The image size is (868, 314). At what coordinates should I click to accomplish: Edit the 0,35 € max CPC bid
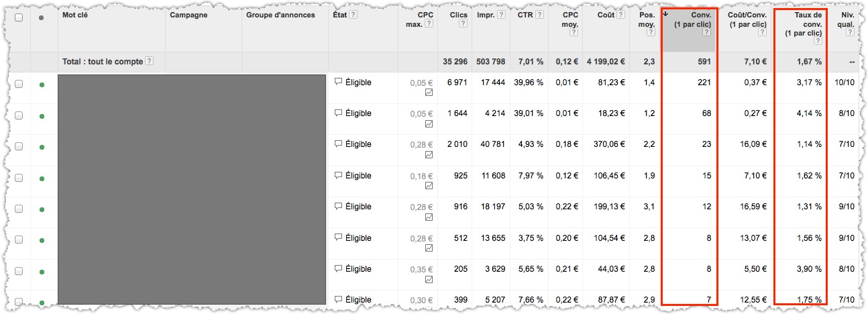pos(422,269)
